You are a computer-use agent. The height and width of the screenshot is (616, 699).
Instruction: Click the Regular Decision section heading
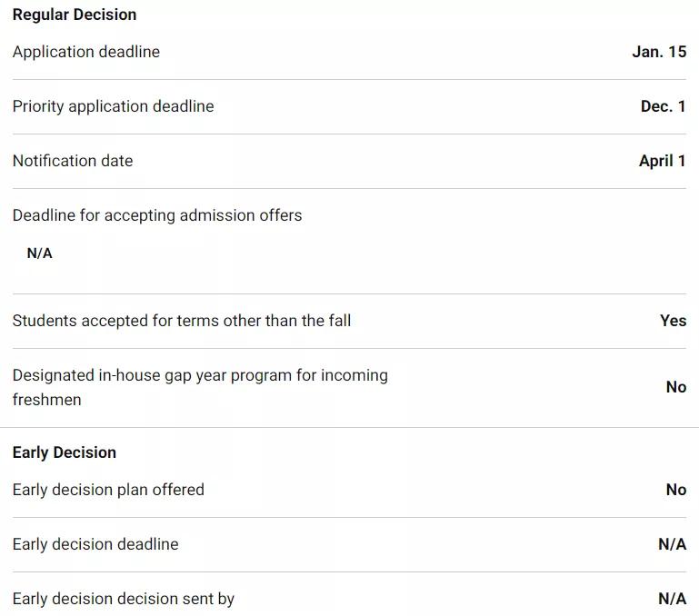[75, 15]
